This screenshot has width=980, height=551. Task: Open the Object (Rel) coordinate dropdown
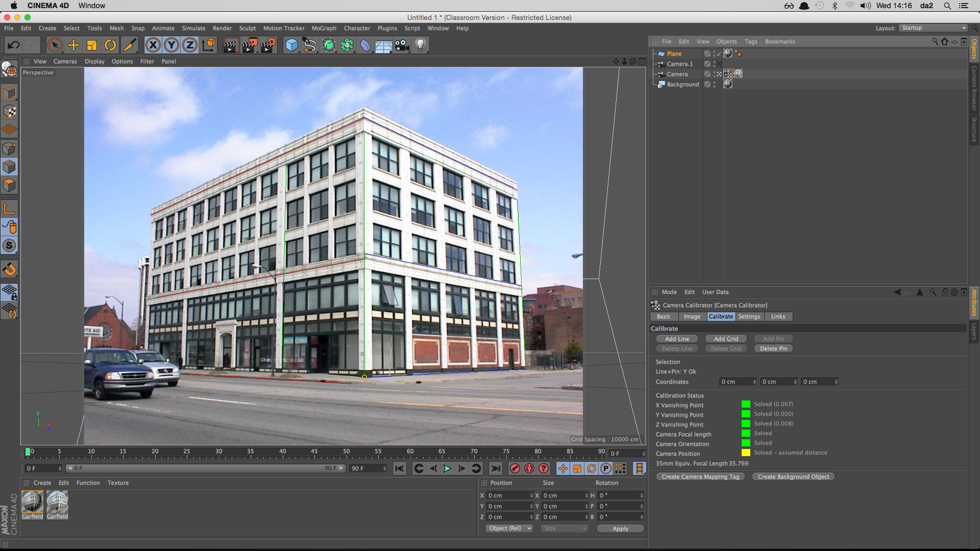coord(509,529)
